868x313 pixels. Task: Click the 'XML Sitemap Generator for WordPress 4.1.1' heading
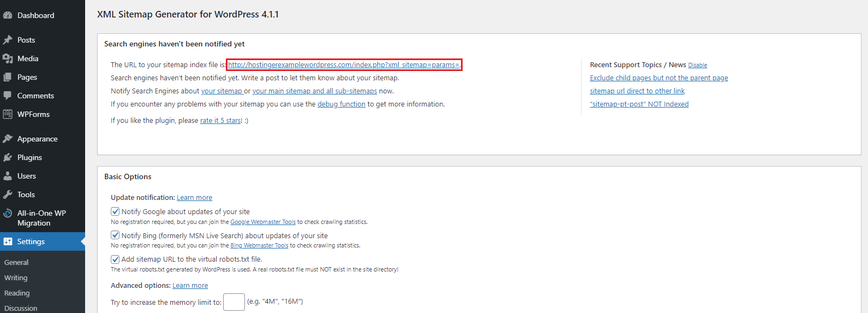tap(188, 14)
